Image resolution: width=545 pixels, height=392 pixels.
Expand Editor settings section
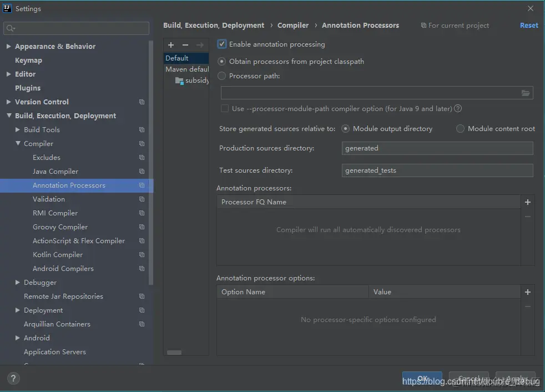coord(9,74)
